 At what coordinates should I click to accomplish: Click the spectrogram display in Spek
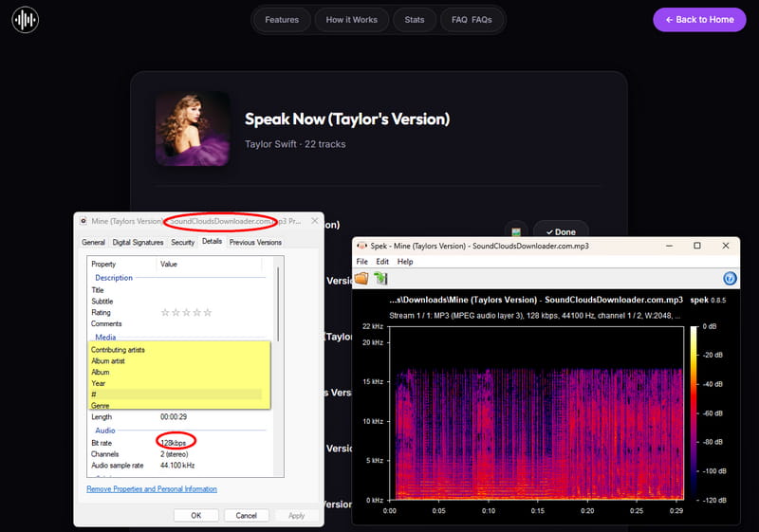coord(537,413)
